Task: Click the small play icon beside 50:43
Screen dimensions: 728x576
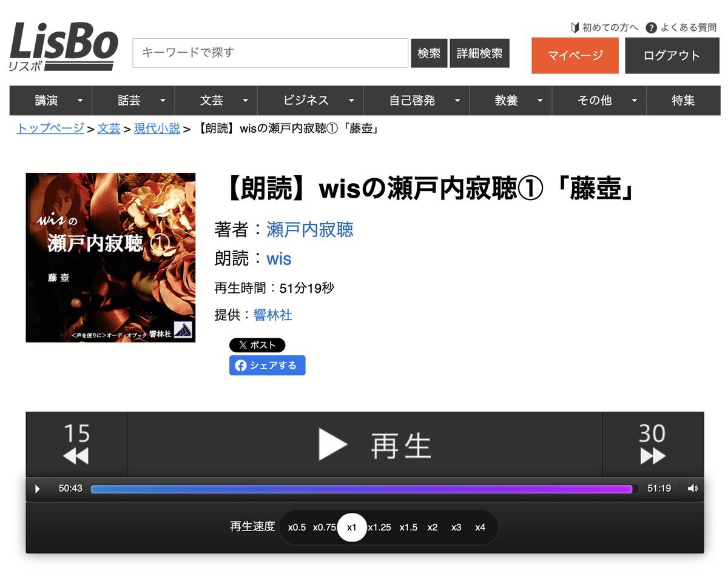Action: click(x=38, y=489)
